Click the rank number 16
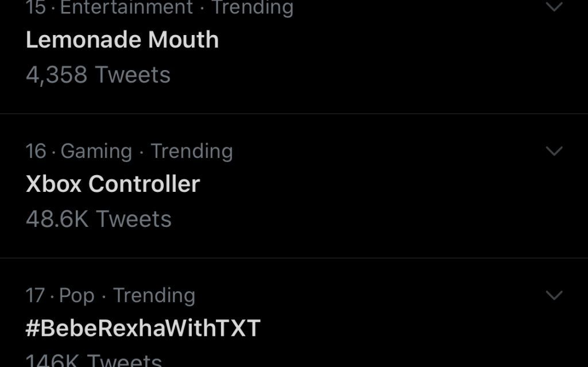Viewport: 588px width, 367px height. click(36, 151)
